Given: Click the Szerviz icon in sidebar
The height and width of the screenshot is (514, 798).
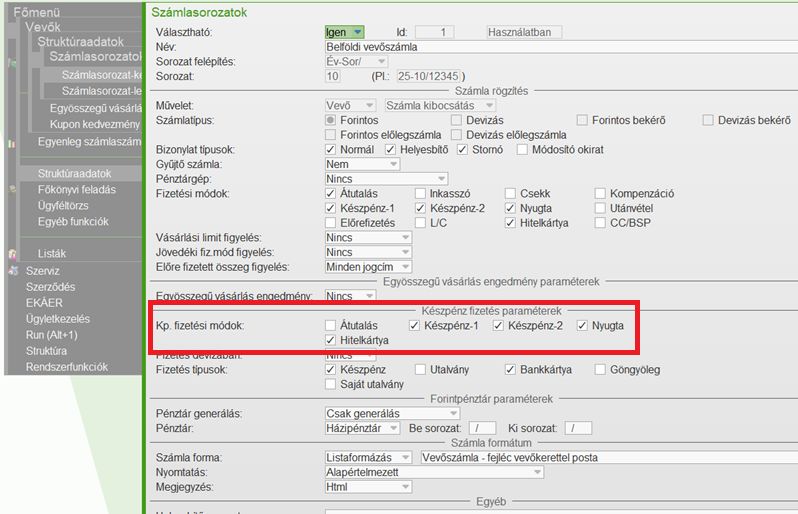Looking at the screenshot, I should tap(13, 271).
